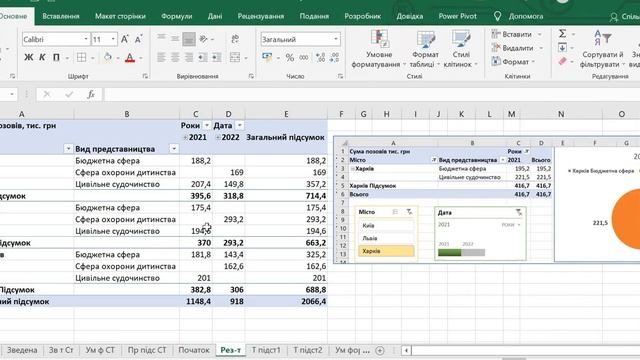Open the Name Box dropdown
The height and width of the screenshot is (360, 640).
[x=12, y=94]
